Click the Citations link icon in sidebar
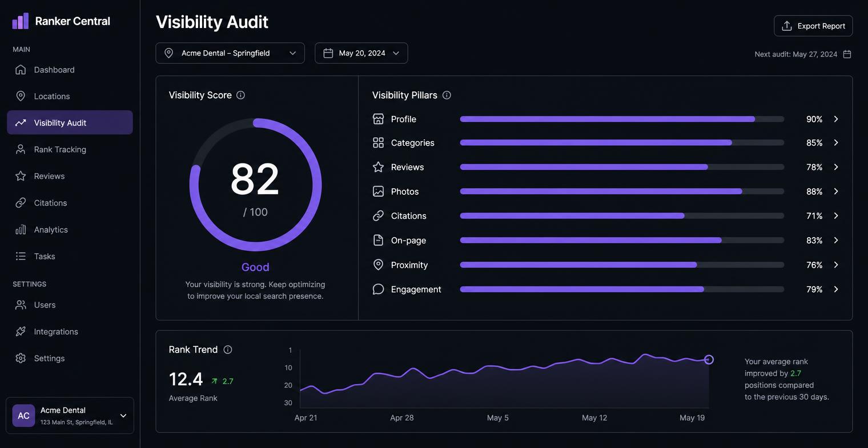The image size is (868, 448). (21, 203)
